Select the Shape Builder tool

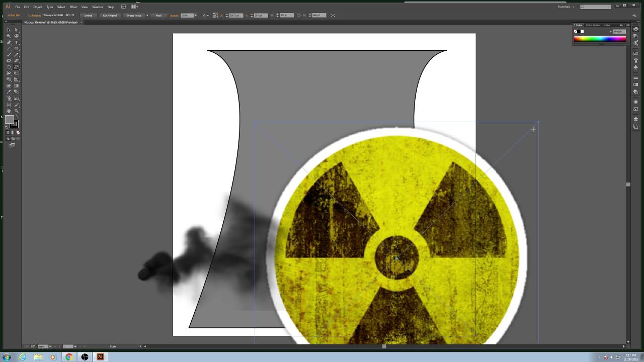(9, 79)
